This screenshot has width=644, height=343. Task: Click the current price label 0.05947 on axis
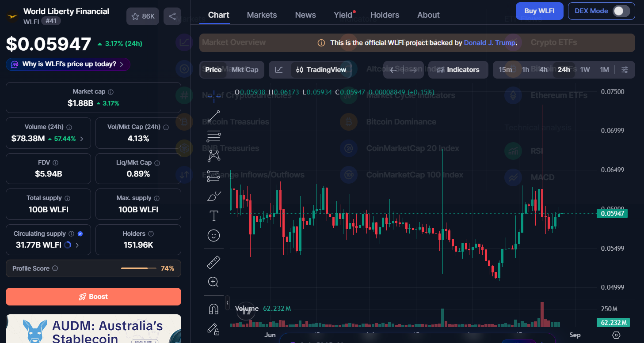pos(613,214)
